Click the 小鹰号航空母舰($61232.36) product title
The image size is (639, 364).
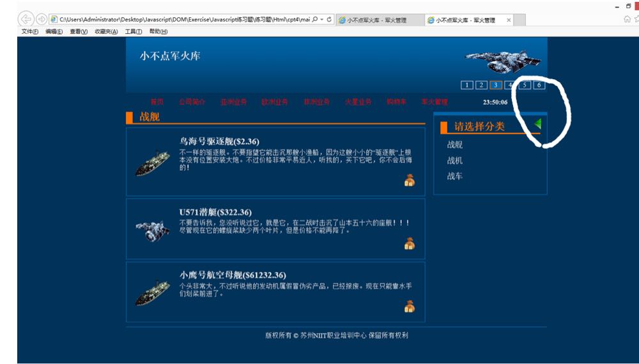pyautogui.click(x=233, y=275)
